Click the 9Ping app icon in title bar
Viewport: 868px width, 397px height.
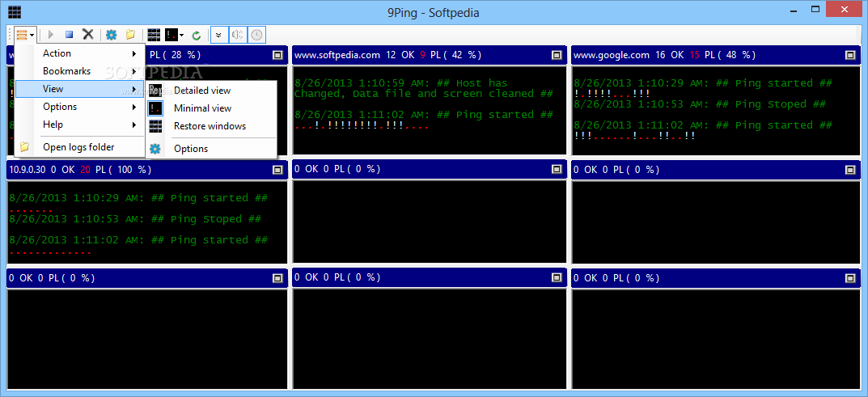click(15, 11)
